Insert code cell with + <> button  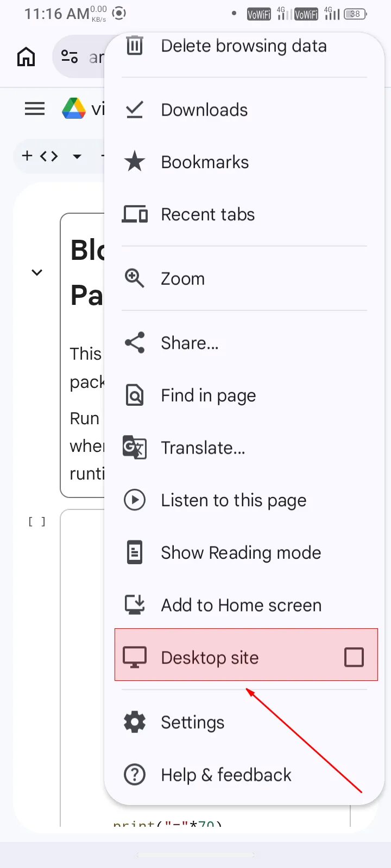point(40,156)
